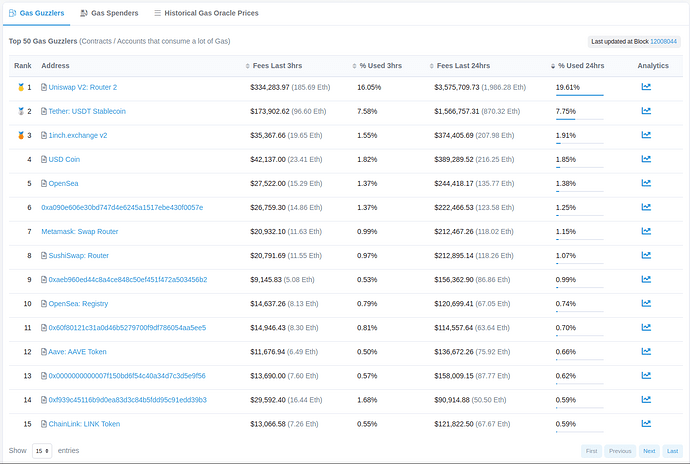
Task: Open address 0x0000000000007f150bd6f54c40a34d7c3d5e9f56
Action: [127, 376]
